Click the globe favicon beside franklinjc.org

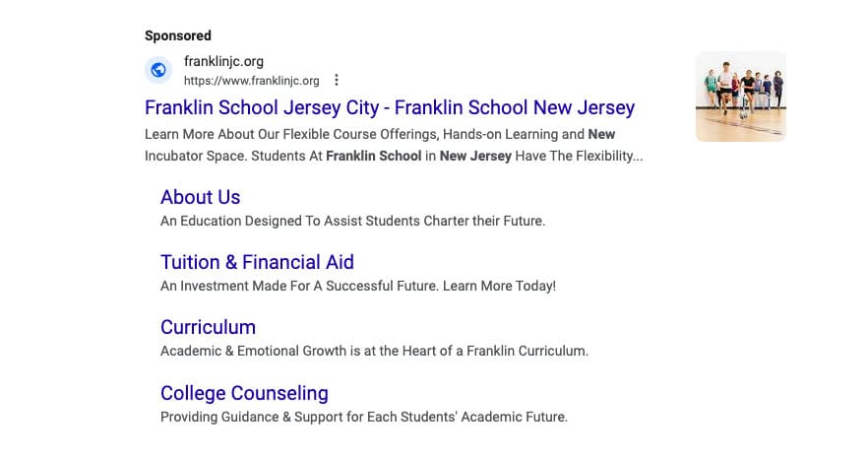click(158, 70)
